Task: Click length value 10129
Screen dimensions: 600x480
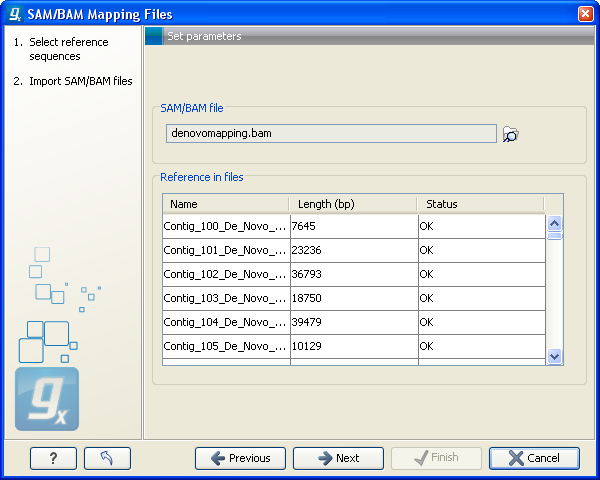Action: [307, 346]
